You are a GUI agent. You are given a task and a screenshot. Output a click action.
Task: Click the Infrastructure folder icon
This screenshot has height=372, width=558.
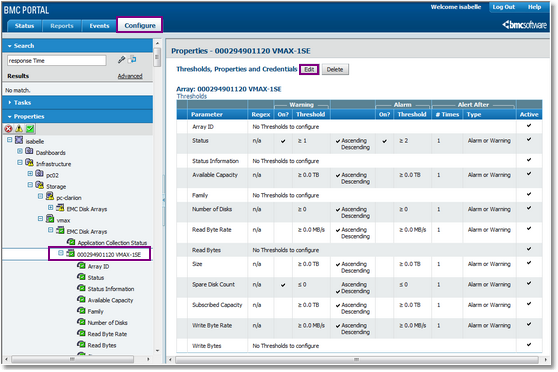pos(30,163)
